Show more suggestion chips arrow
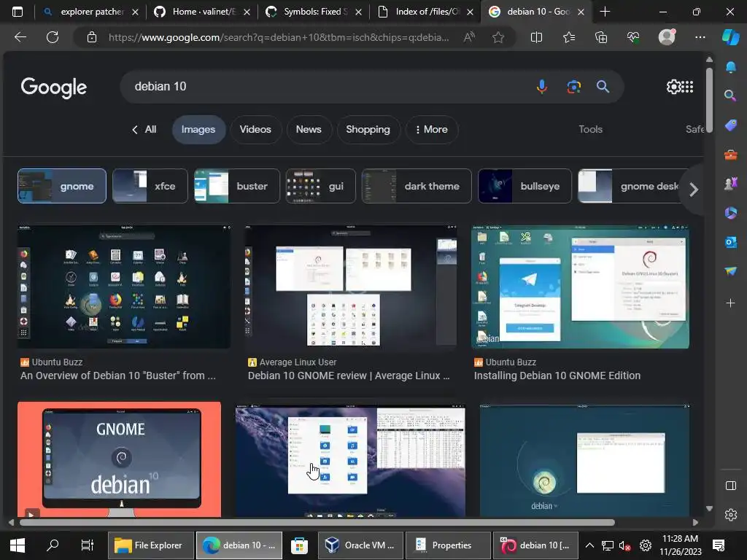 [694, 190]
